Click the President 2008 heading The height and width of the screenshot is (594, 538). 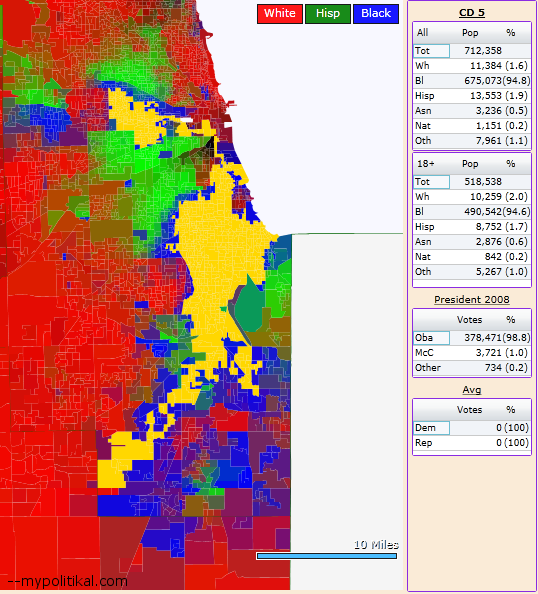tap(472, 300)
